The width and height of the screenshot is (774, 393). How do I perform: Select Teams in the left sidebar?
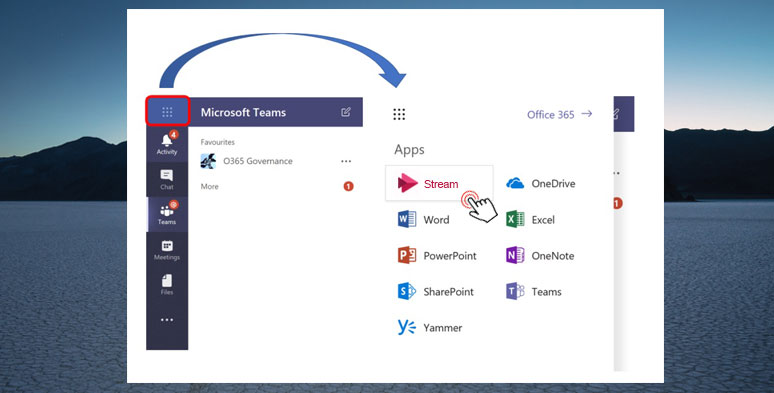click(167, 214)
